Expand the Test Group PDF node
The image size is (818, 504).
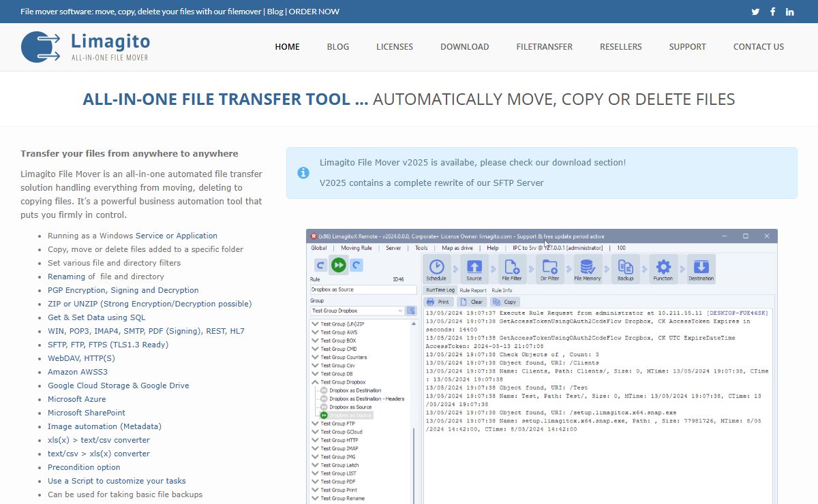[315, 482]
